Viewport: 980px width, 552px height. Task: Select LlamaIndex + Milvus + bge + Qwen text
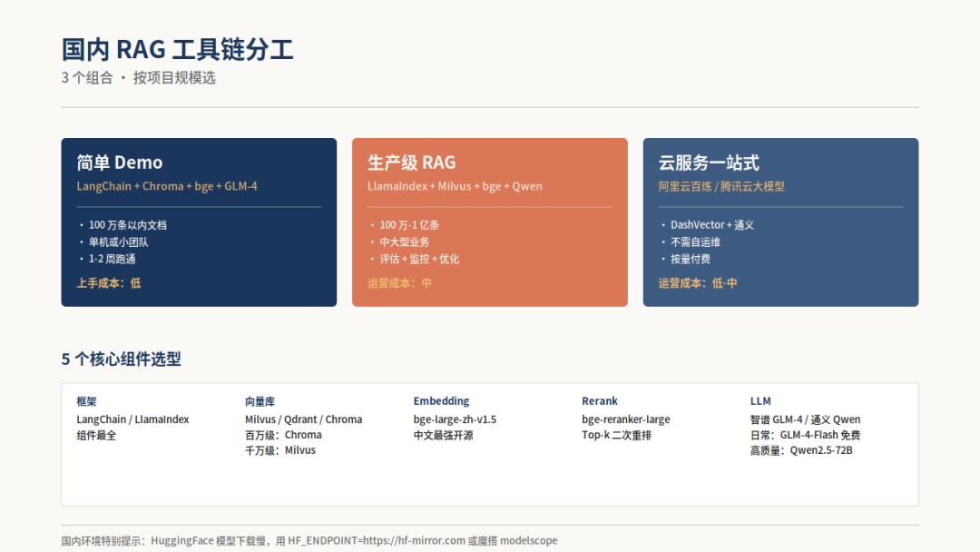point(455,186)
